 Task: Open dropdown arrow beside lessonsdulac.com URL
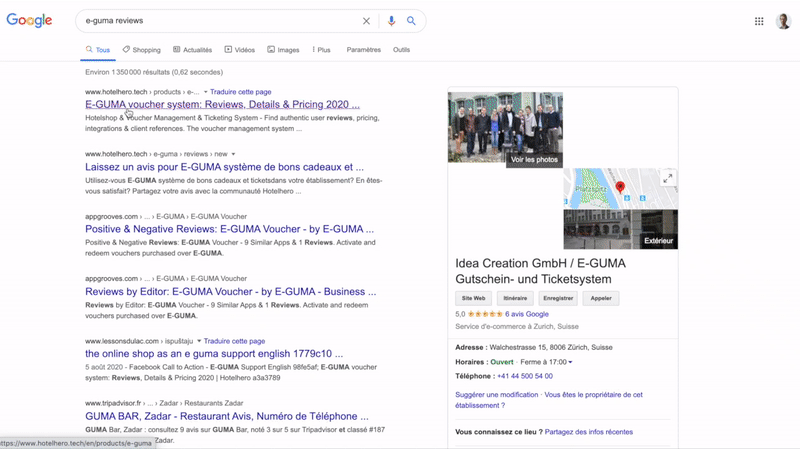[199, 341]
